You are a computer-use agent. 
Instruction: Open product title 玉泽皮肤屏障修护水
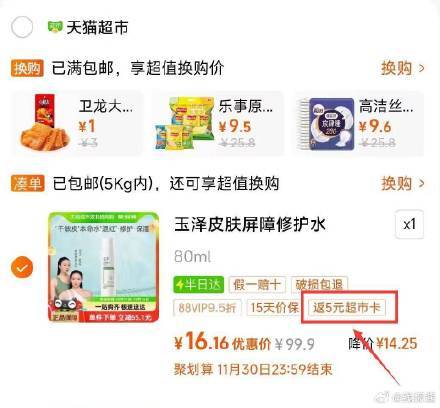(250, 224)
